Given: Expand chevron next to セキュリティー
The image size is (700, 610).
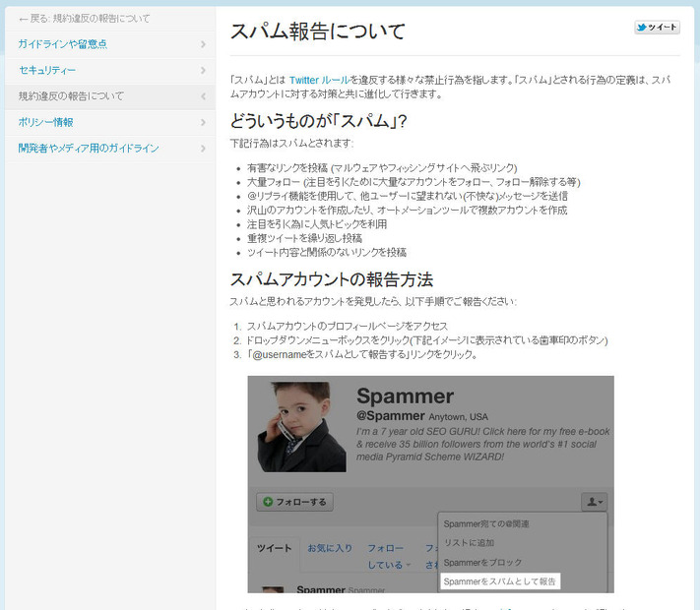Looking at the screenshot, I should tap(203, 71).
